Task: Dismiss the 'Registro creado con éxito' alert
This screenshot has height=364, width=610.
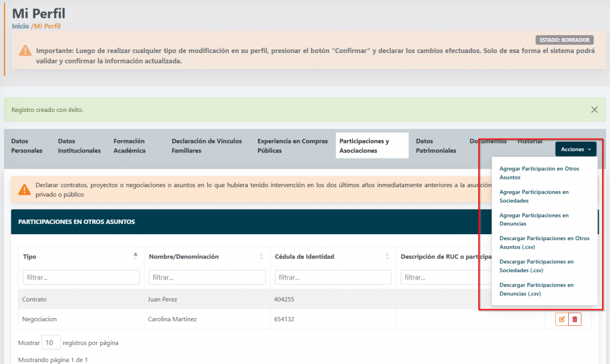Action: (x=594, y=110)
